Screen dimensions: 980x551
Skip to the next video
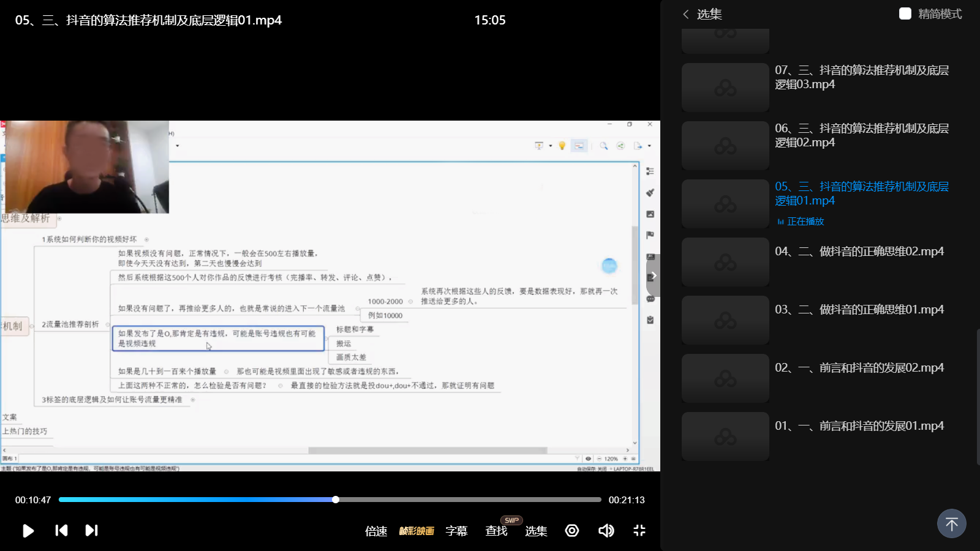click(x=91, y=530)
